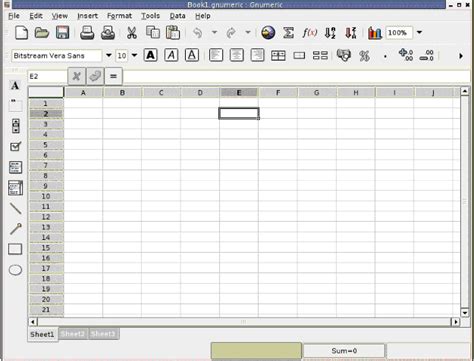The image size is (474, 361).
Task: Insert chart with graph icon
Action: click(x=374, y=33)
